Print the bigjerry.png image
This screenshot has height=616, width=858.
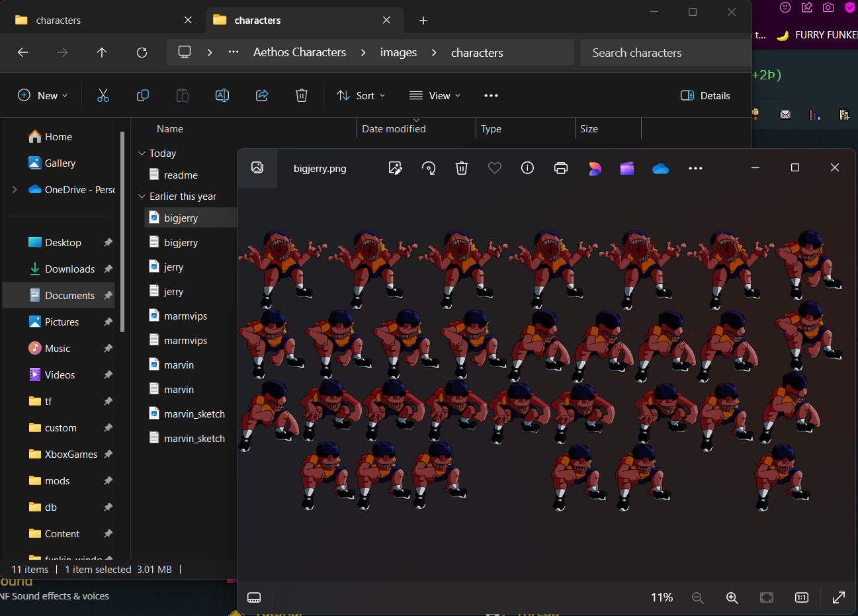tap(561, 168)
